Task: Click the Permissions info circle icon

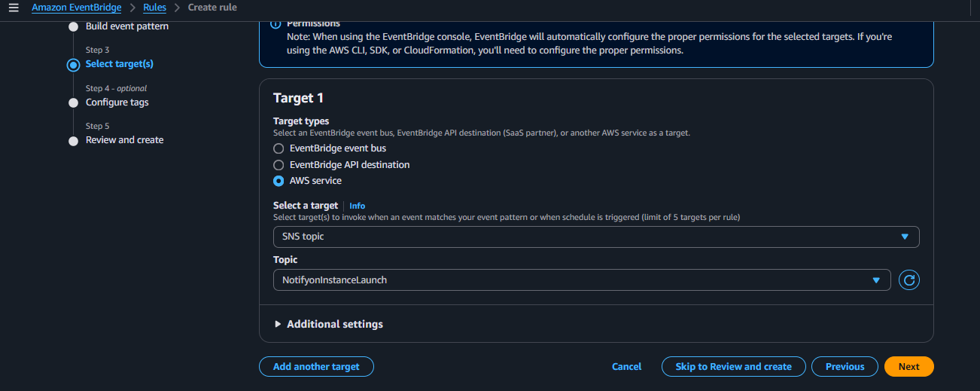Action: click(x=275, y=23)
